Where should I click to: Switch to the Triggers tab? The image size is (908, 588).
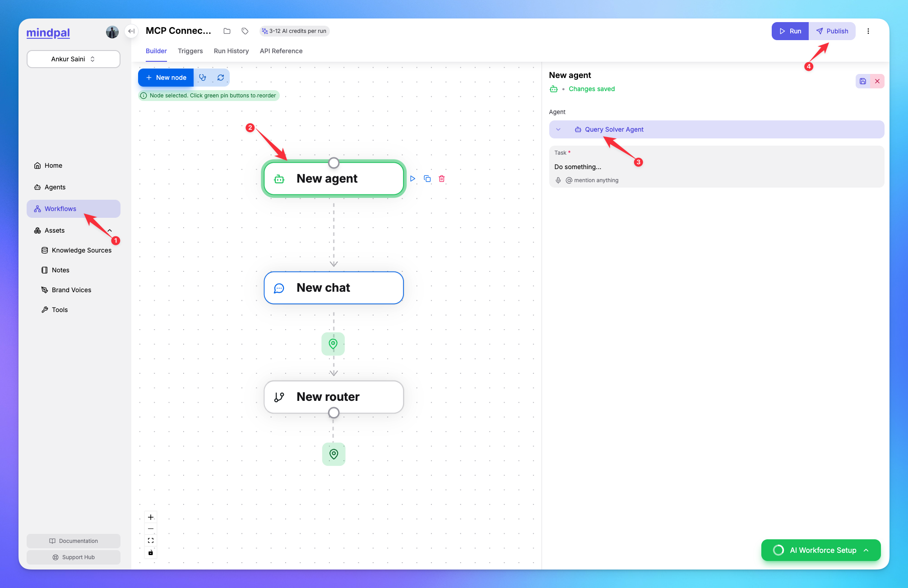tap(190, 51)
